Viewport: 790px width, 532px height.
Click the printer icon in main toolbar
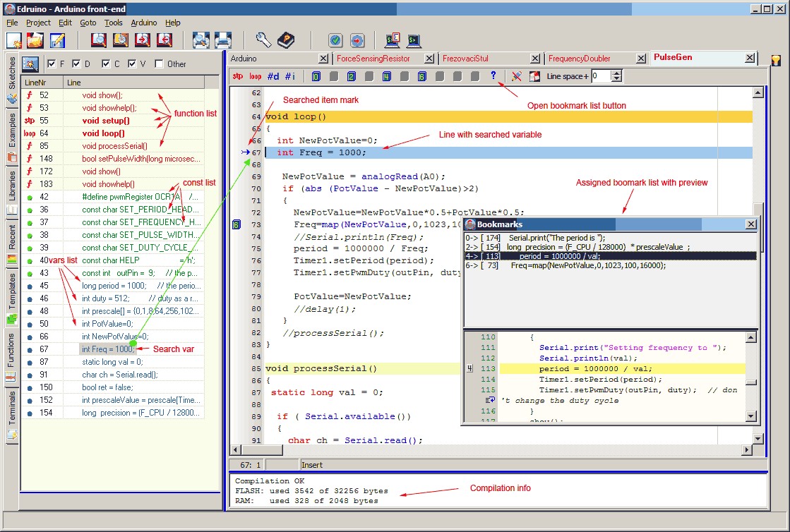[x=223, y=40]
